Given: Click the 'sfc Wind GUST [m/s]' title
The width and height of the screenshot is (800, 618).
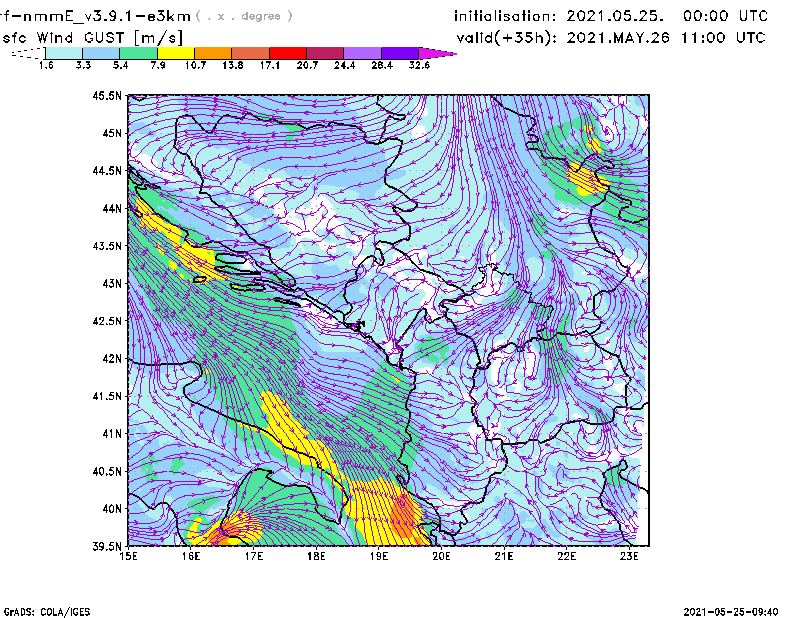Looking at the screenshot, I should 92,38.
